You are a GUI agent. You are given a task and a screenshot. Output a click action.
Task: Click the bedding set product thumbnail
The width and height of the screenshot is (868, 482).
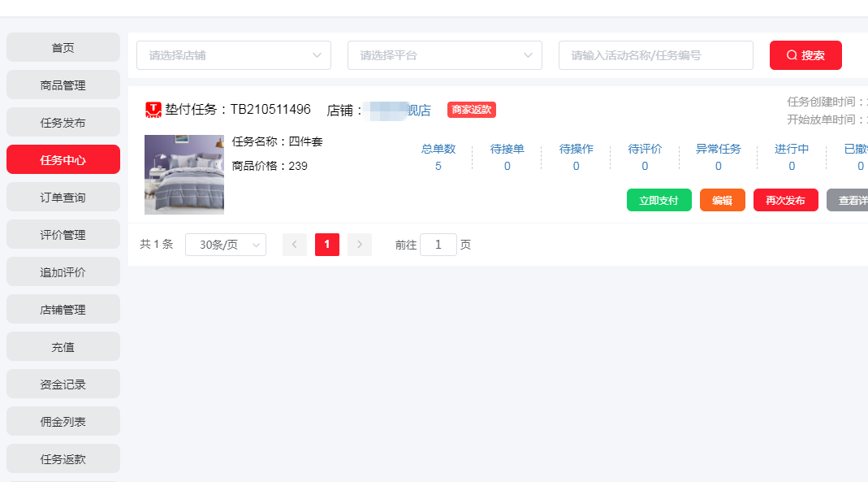tap(184, 175)
